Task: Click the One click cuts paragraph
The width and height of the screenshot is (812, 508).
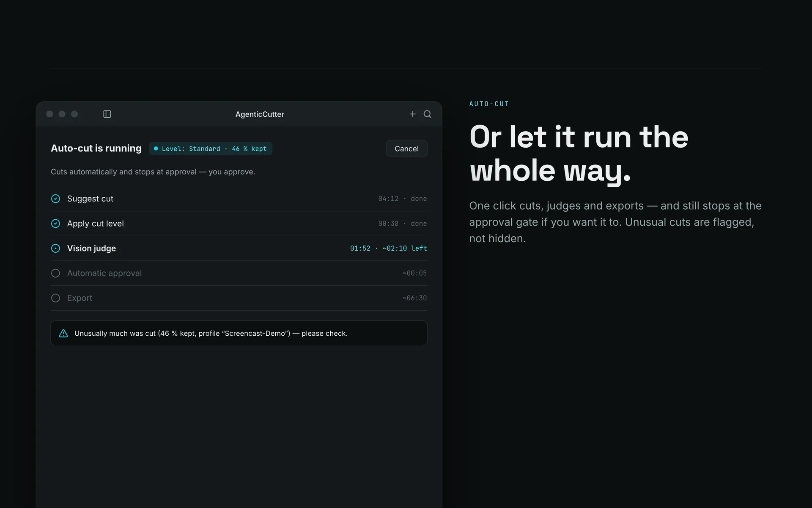Action: pos(615,222)
